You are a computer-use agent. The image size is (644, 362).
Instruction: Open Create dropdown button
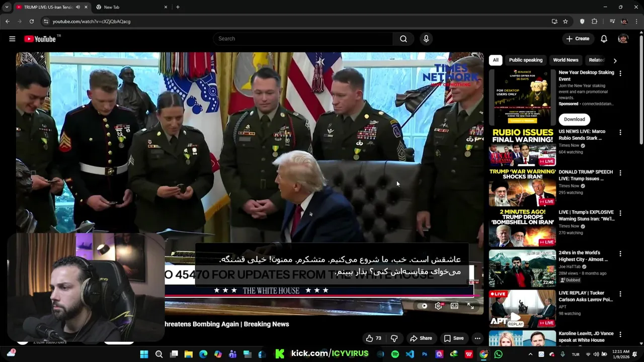tap(577, 39)
